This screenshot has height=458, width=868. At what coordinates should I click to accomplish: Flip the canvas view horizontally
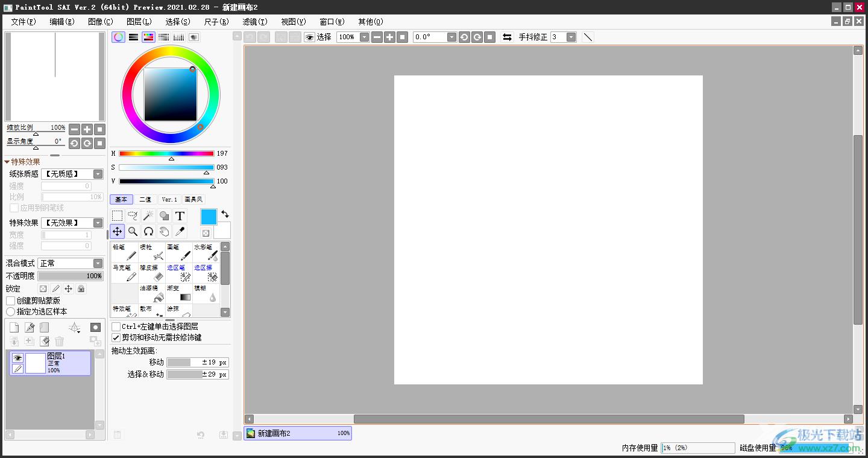507,37
